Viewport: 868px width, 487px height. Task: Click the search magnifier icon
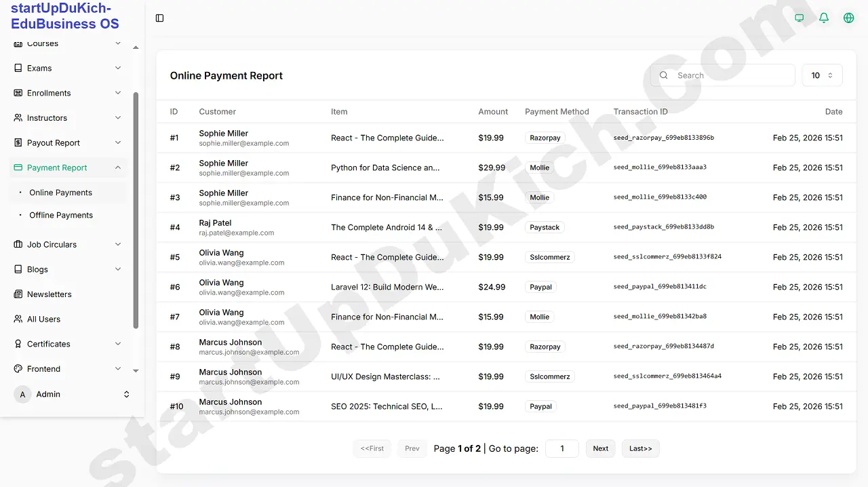[664, 75]
